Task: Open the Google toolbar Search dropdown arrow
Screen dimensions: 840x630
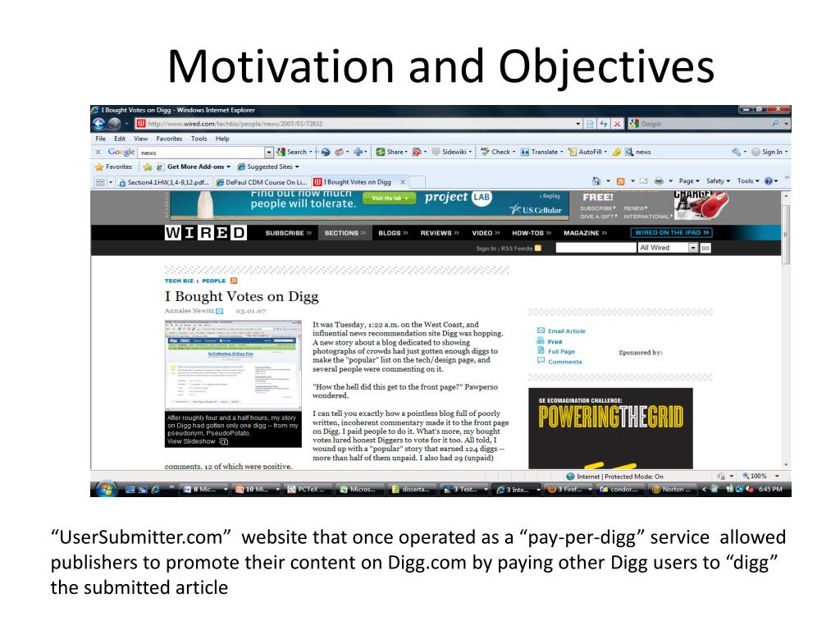Action: (311, 152)
